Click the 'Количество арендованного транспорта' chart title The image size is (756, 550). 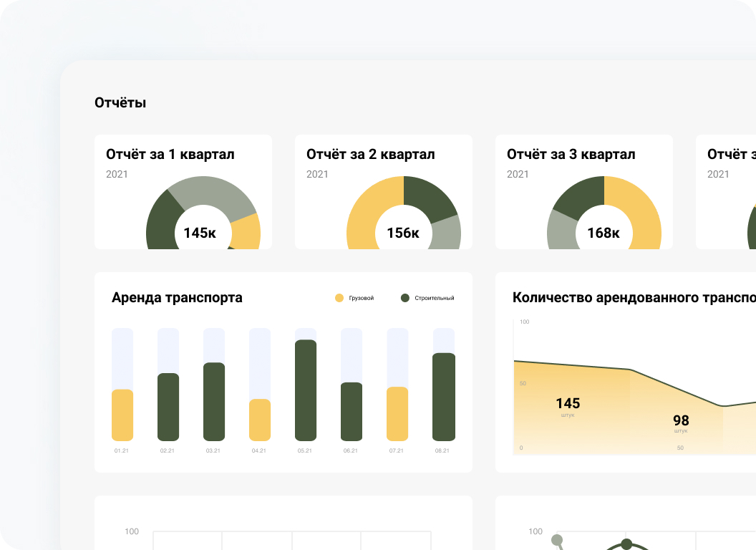tap(634, 298)
